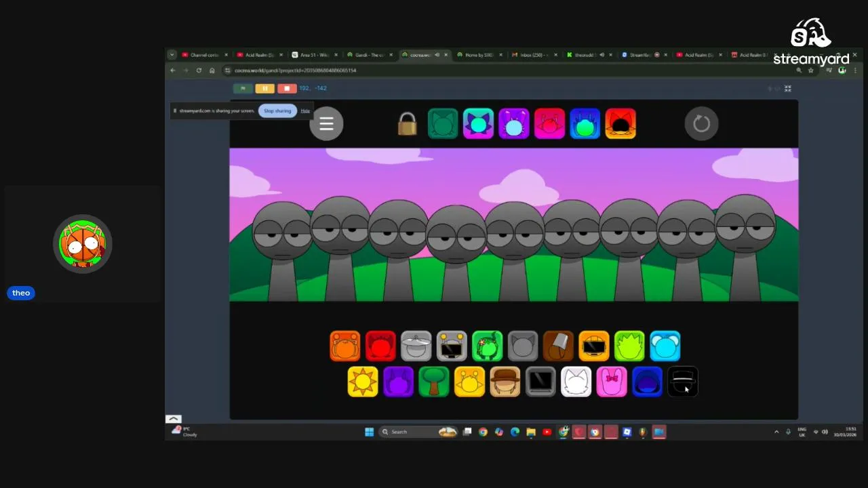Open the hamburger menu button
Image resolution: width=868 pixels, height=488 pixels.
326,124
